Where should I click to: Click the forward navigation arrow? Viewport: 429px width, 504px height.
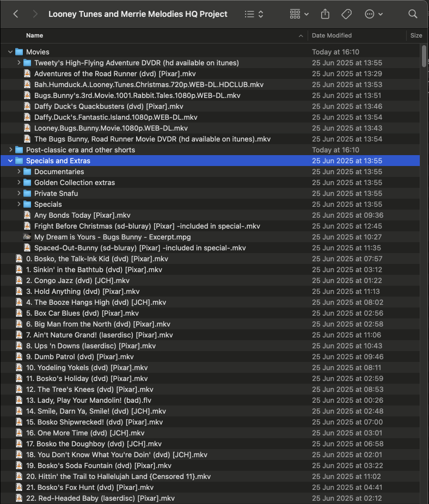click(x=35, y=14)
